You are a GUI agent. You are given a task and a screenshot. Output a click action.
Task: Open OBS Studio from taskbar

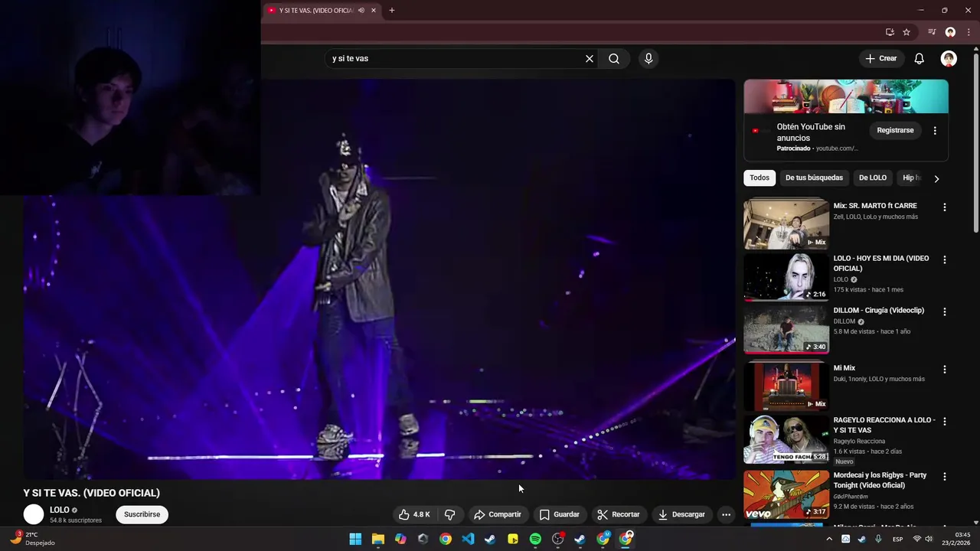point(557,539)
